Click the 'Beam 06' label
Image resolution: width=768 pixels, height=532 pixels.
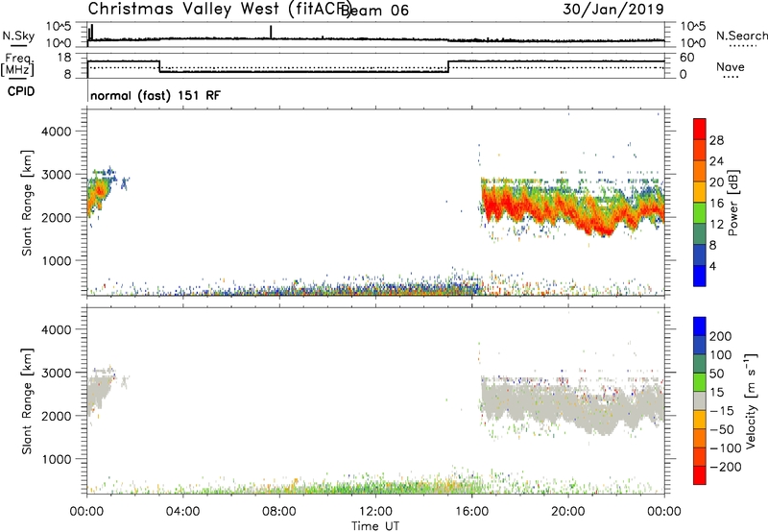[x=375, y=10]
